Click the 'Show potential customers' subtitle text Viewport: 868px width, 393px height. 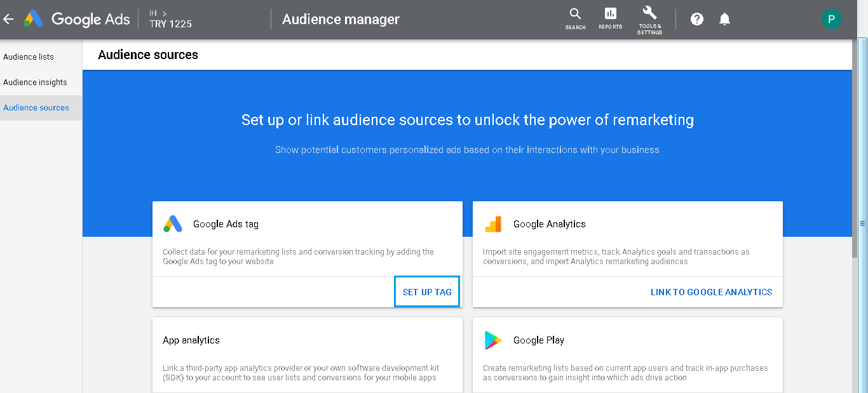tap(467, 150)
